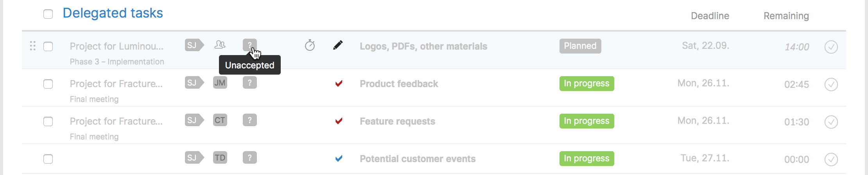Click the question mark status in the TD row

[x=249, y=158]
